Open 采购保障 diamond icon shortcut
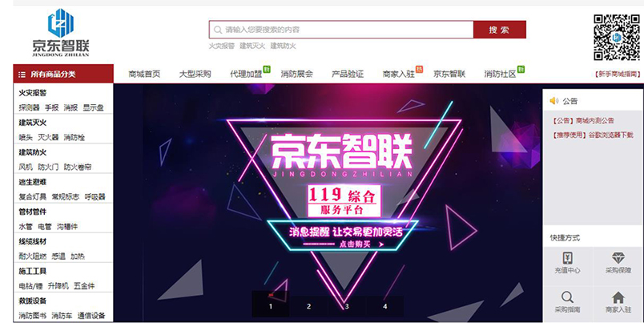The height and width of the screenshot is (323, 644). (618, 258)
